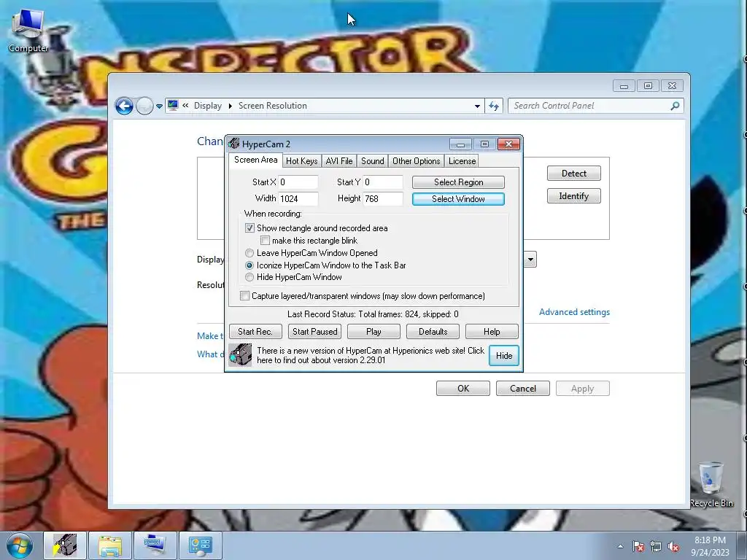Click the HyperCam 2 title bar icon

(233, 144)
